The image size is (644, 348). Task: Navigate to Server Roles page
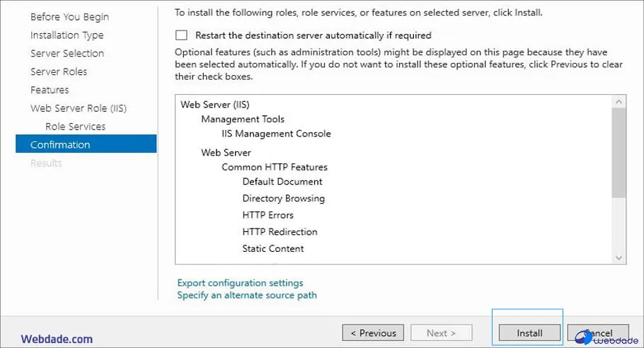[x=59, y=71]
